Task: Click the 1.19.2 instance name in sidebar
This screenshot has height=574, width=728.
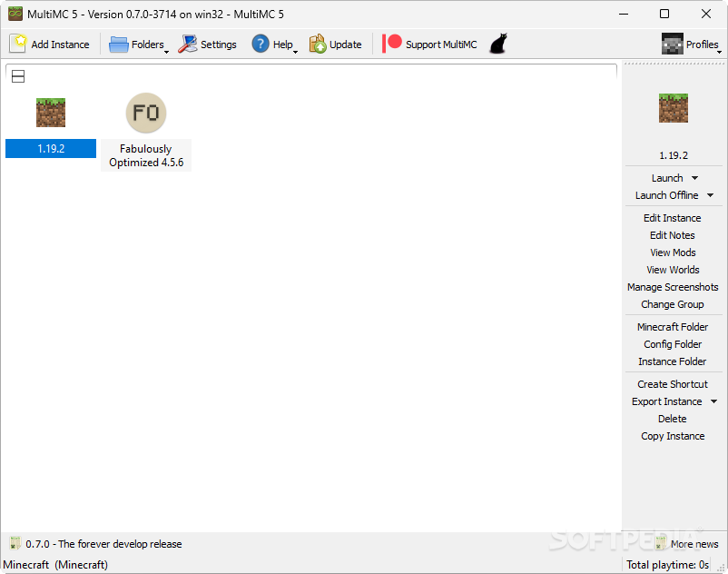Action: (674, 155)
